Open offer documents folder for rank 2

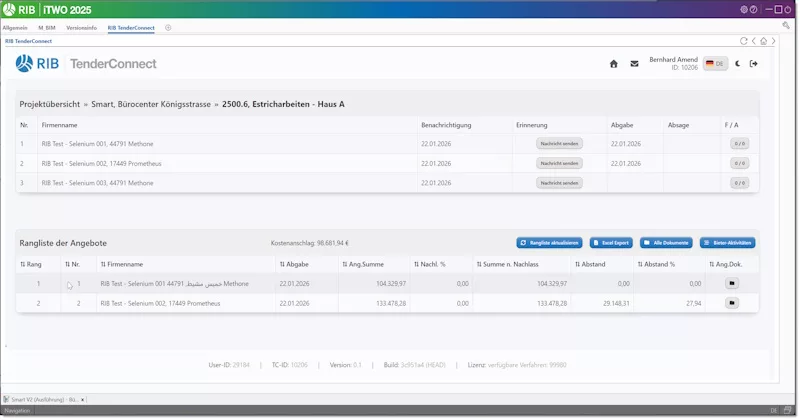click(732, 303)
